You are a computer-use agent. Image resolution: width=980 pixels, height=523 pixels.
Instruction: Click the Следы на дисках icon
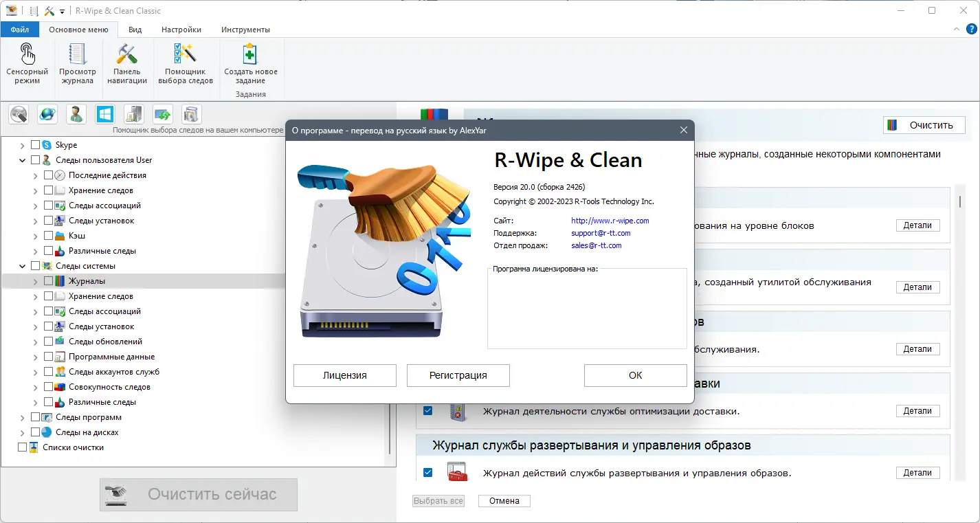point(47,432)
